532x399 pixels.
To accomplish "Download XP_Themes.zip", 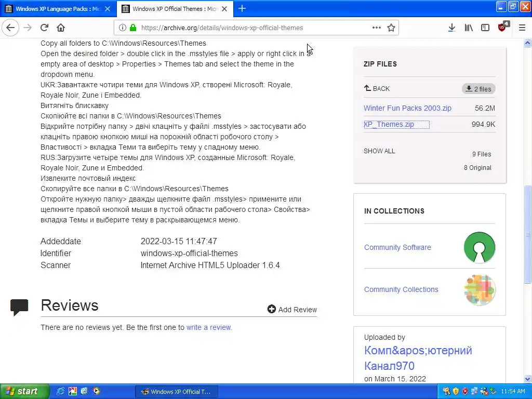I will [x=389, y=124].
